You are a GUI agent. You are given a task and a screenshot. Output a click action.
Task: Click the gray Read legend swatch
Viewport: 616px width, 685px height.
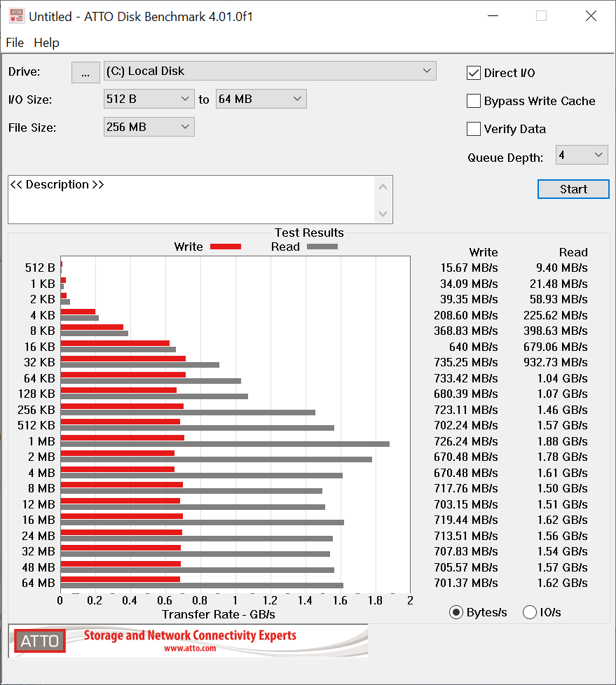[x=322, y=247]
